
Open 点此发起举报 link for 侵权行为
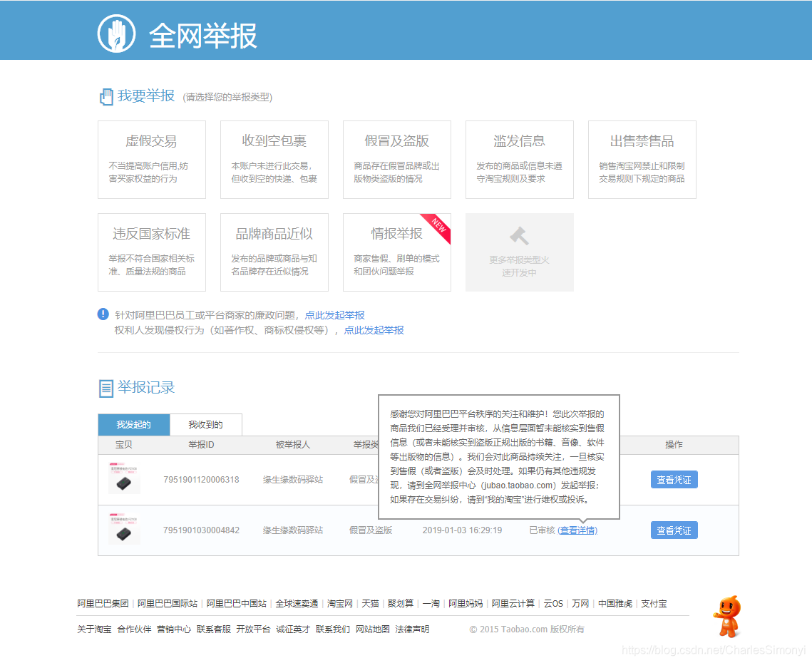pos(374,330)
